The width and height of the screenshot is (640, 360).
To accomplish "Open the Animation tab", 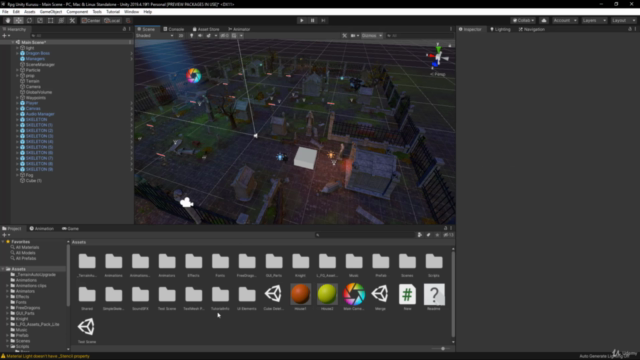I will coord(42,229).
